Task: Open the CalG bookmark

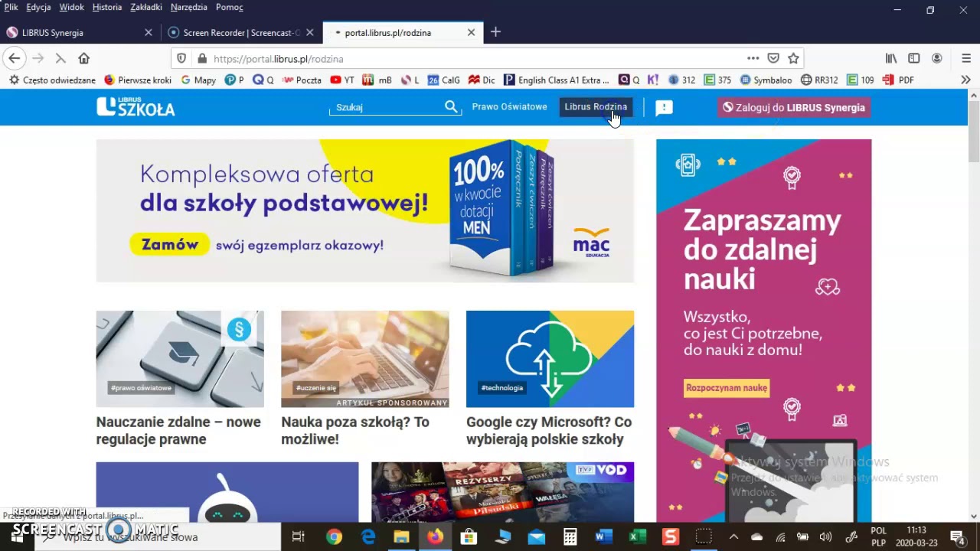Action: (x=444, y=80)
